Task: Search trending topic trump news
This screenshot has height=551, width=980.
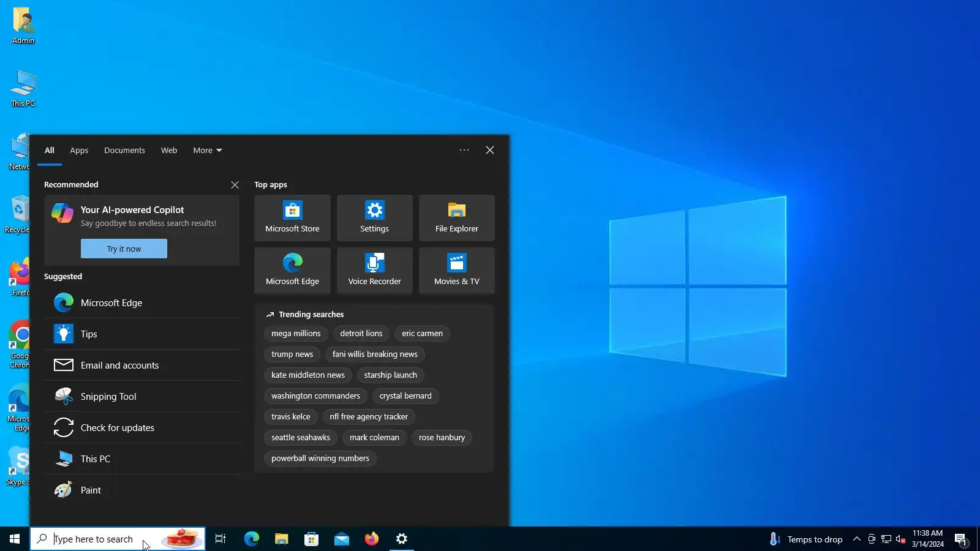Action: coord(292,354)
